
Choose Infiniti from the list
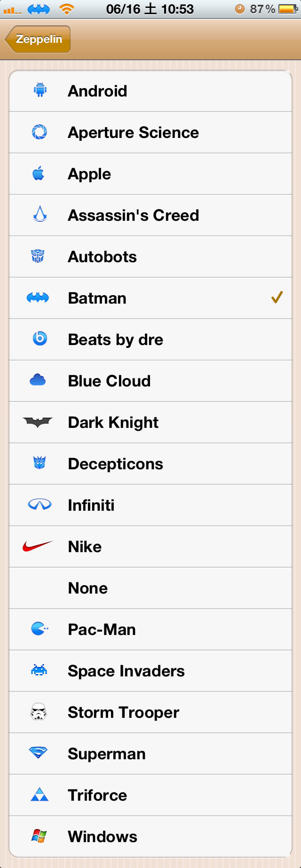coord(150,505)
